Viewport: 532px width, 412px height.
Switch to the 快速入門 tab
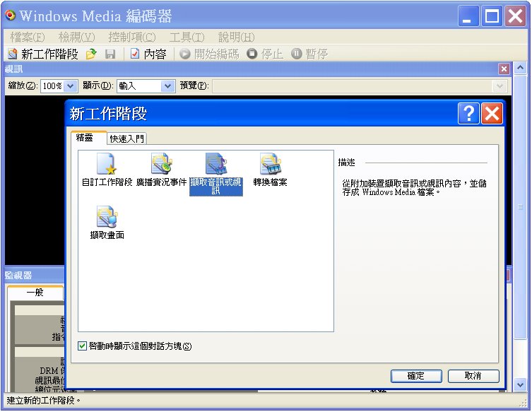click(x=127, y=139)
